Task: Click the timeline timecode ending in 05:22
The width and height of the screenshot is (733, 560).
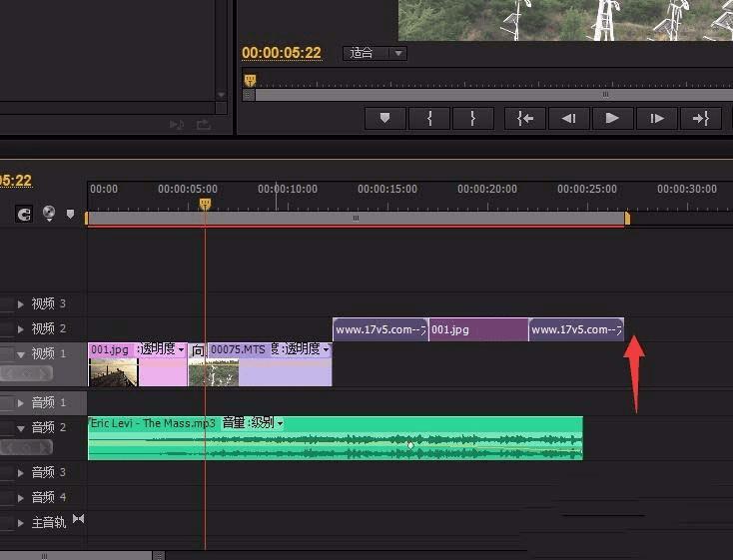Action: click(15, 181)
